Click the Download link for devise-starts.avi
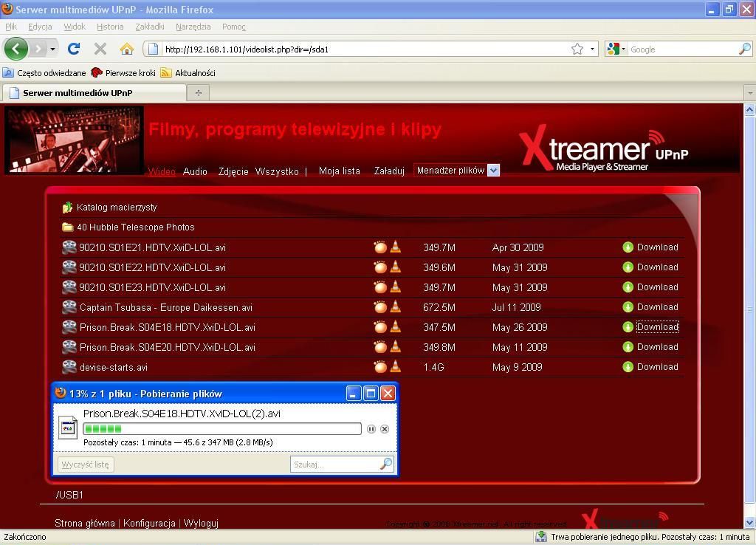 pyautogui.click(x=657, y=366)
